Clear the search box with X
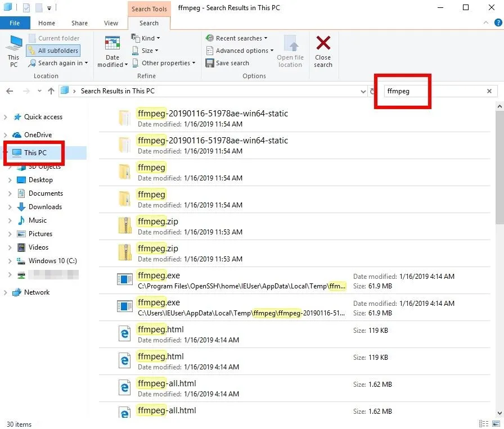504x429 pixels. pos(489,91)
